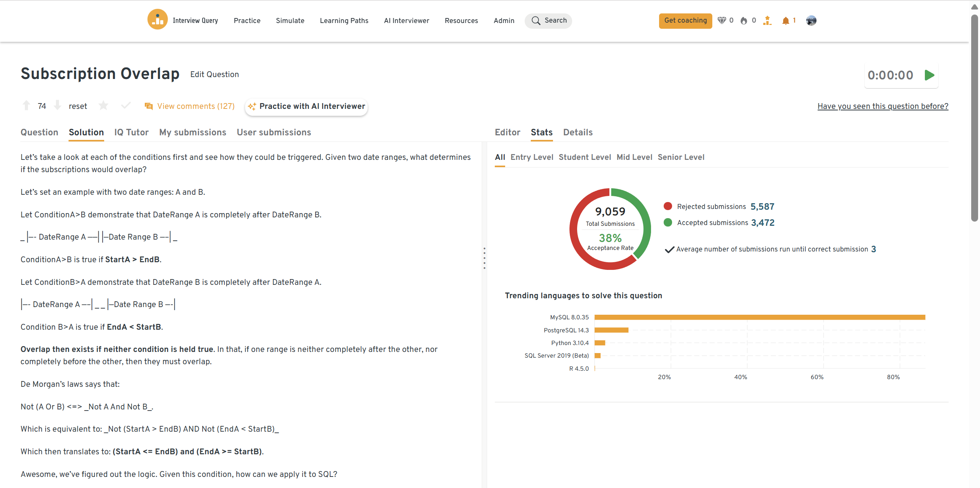The image size is (980, 488).
Task: Upvote the Subscription Overlap question
Action: 26,105
